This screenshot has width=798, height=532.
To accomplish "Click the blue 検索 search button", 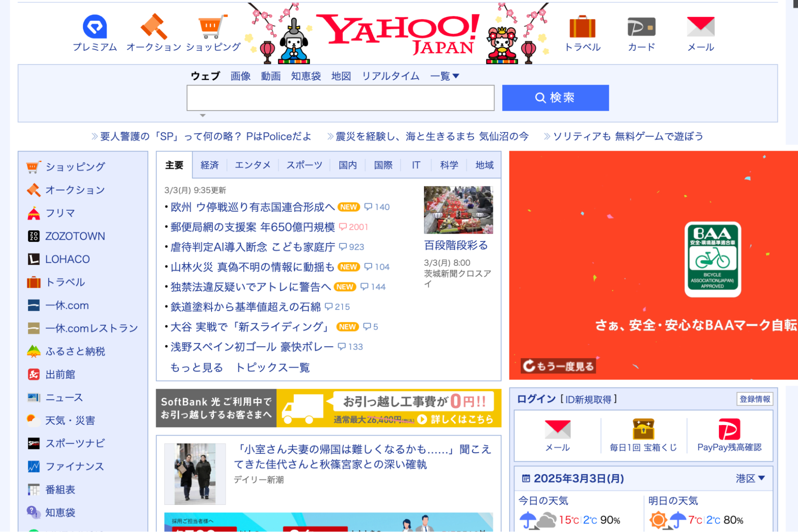I will (x=555, y=98).
